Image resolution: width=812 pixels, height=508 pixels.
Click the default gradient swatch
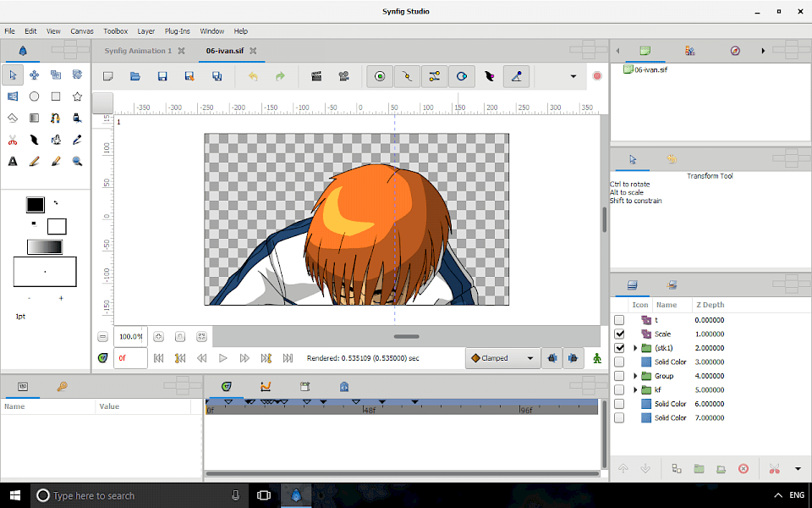[x=45, y=247]
